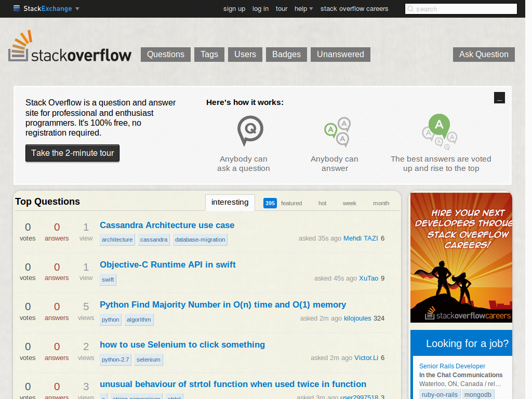Open the Unanswered questions tab
Viewport: 532px width, 399px height.
click(340, 54)
